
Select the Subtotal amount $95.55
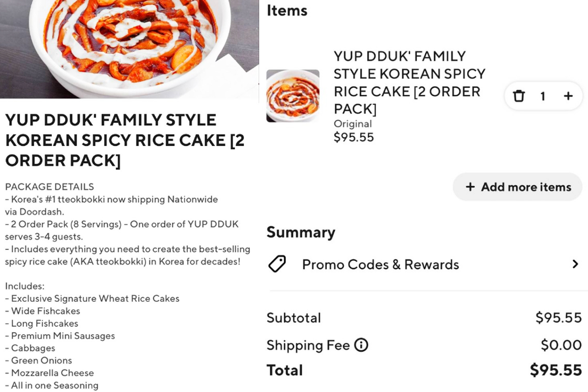pos(558,318)
